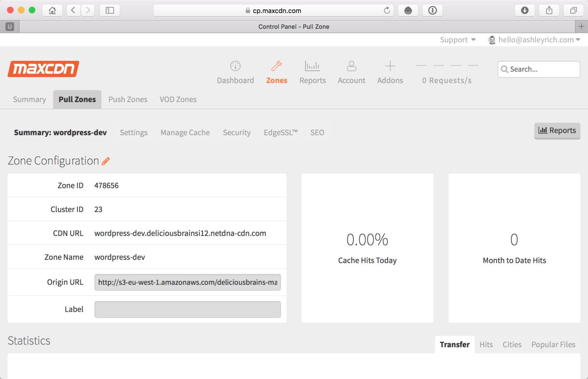Click the Reports button with chart icon

pos(557,131)
